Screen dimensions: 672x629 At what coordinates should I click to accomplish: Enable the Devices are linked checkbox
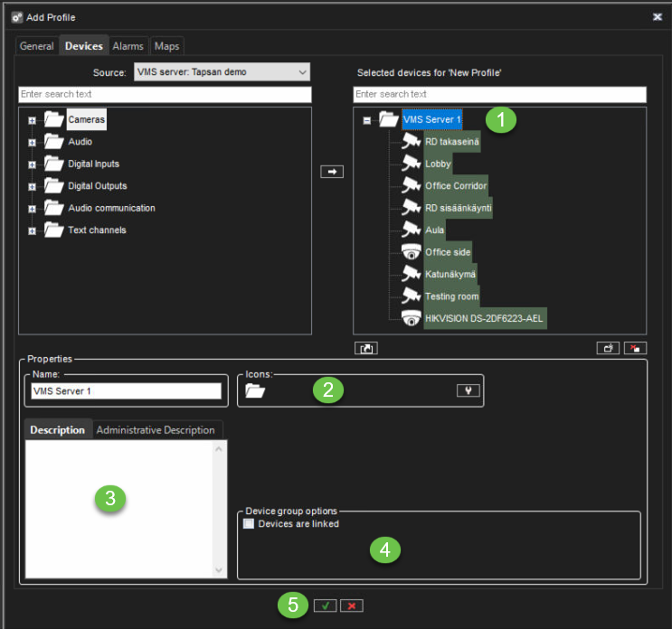point(249,523)
